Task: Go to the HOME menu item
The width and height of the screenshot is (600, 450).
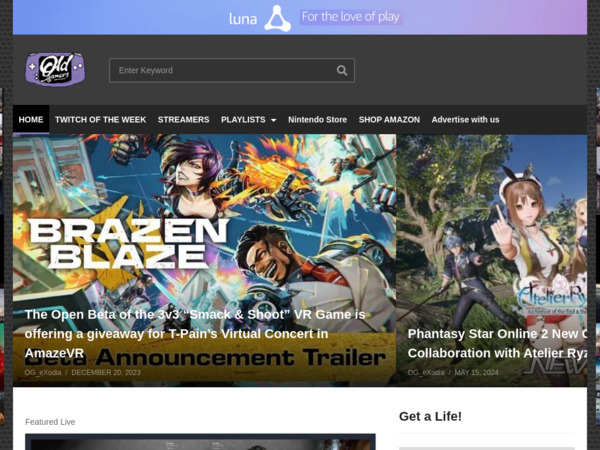Action: tap(31, 120)
